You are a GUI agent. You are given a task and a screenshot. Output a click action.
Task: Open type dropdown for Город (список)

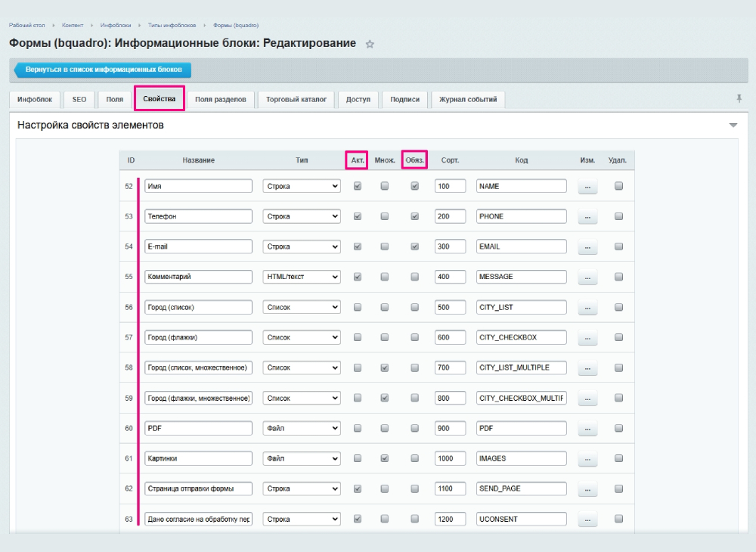[302, 307]
